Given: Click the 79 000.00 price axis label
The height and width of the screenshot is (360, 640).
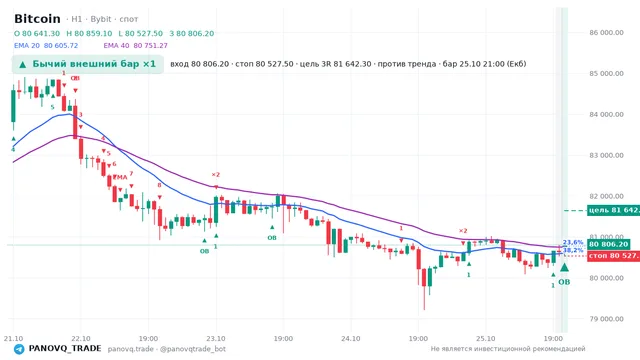Looking at the screenshot, I should pyautogui.click(x=606, y=319).
